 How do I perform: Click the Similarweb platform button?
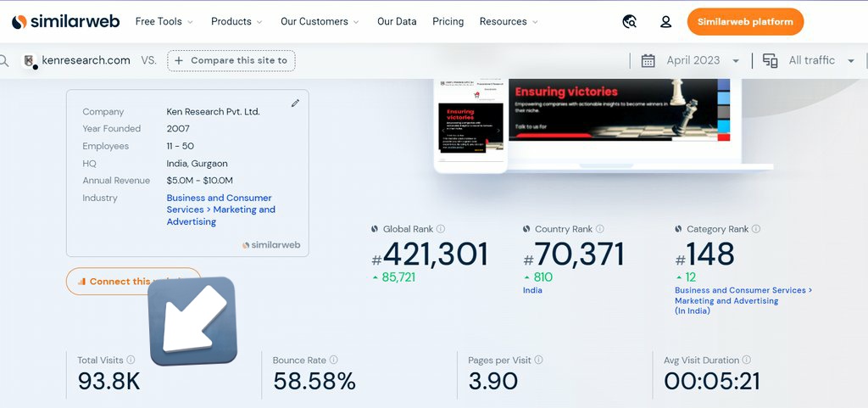tap(745, 21)
